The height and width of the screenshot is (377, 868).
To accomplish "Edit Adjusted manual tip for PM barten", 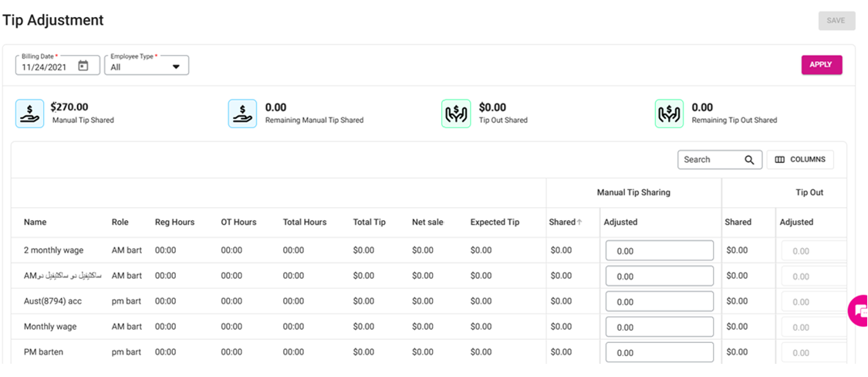I will click(659, 353).
